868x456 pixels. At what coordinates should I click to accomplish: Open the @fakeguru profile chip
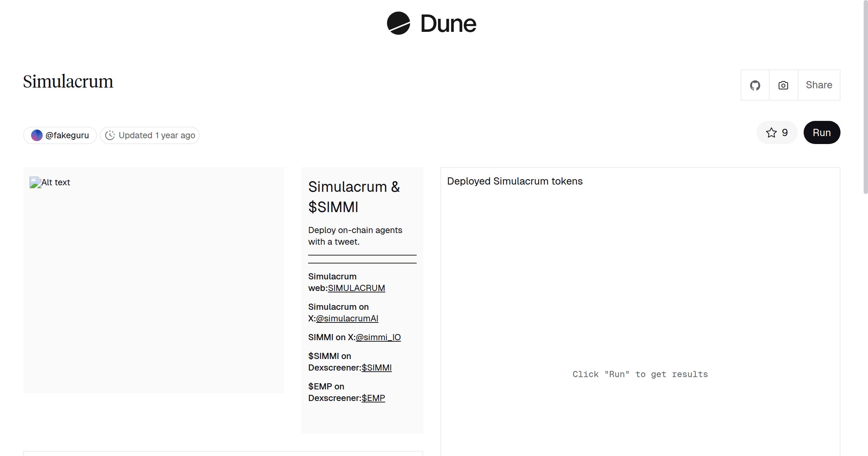67,135
